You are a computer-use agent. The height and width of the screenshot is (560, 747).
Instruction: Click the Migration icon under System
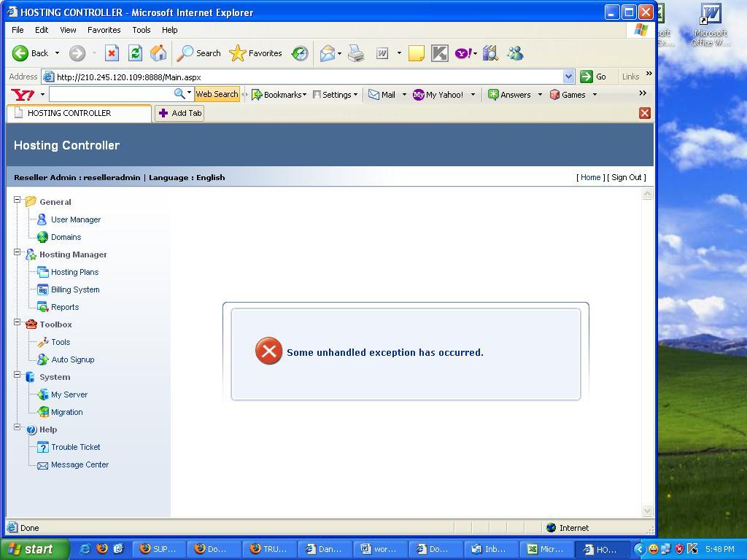point(43,412)
